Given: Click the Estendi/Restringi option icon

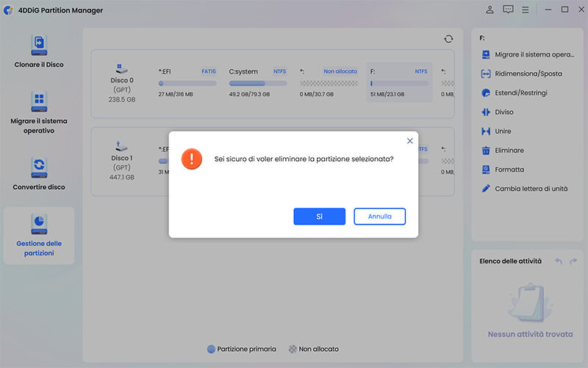Looking at the screenshot, I should coord(486,93).
